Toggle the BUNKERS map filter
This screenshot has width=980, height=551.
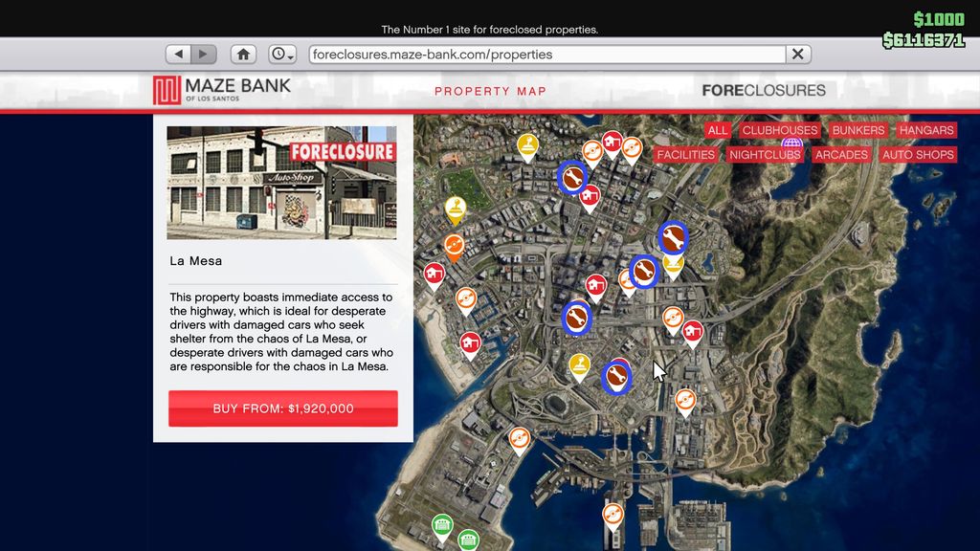pos(858,130)
